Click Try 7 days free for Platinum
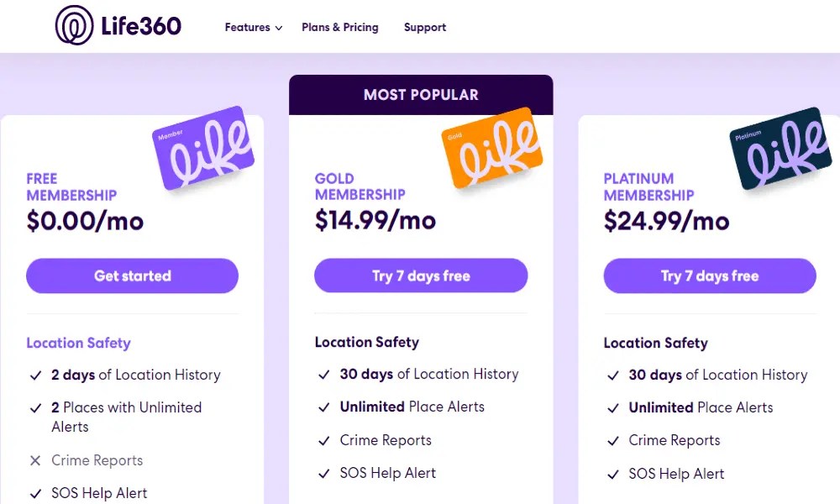Screen dimensions: 840x504 [x=710, y=276]
